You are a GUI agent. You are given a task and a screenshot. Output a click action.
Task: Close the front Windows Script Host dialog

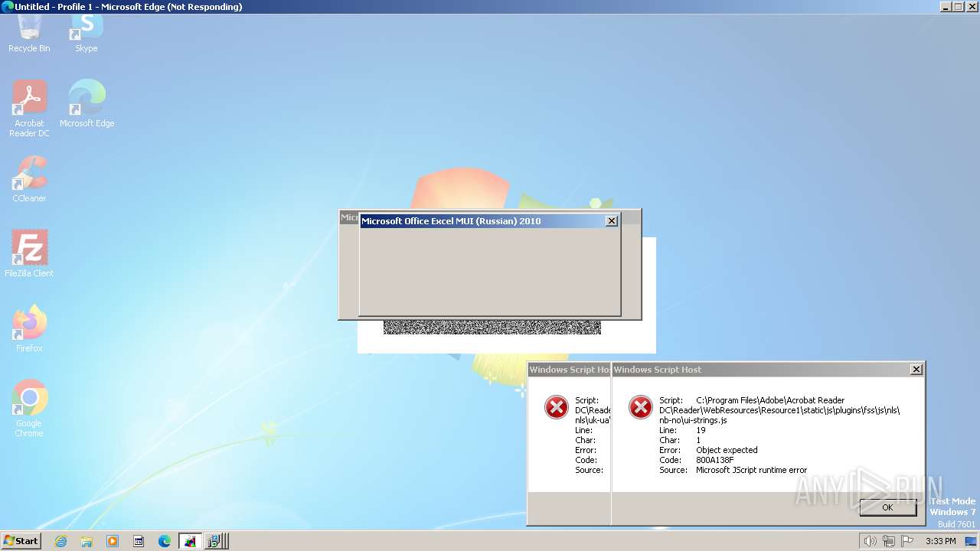click(x=916, y=370)
